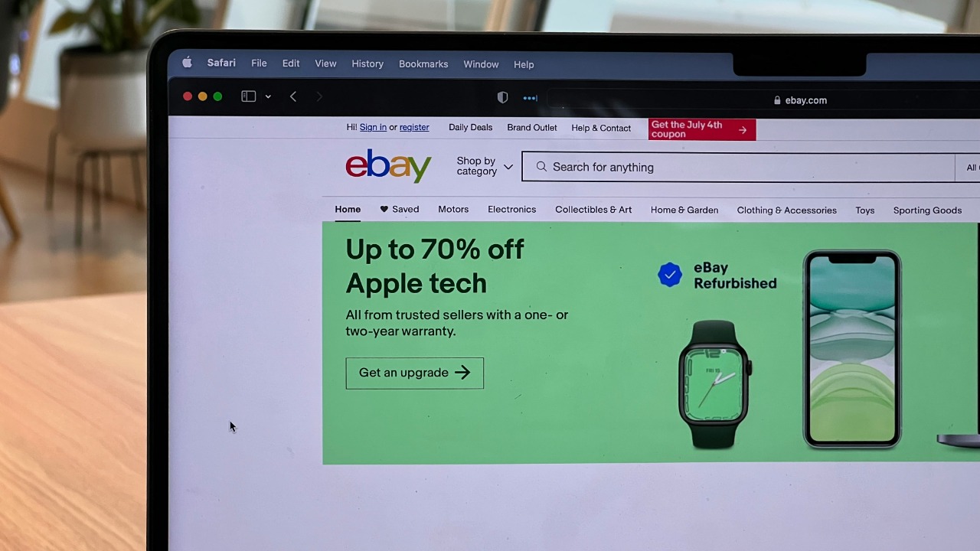Click the Get an upgrade button
This screenshot has width=980, height=551.
click(414, 373)
